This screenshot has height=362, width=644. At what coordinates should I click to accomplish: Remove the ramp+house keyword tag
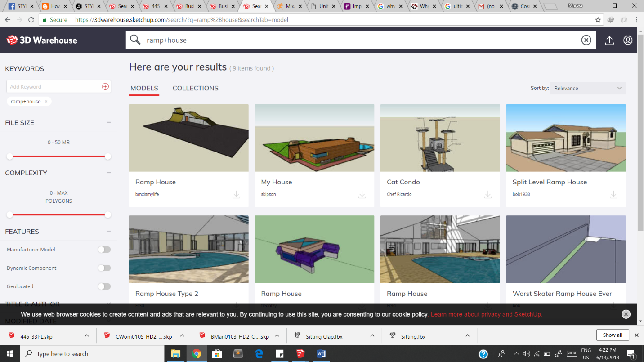pyautogui.click(x=46, y=102)
